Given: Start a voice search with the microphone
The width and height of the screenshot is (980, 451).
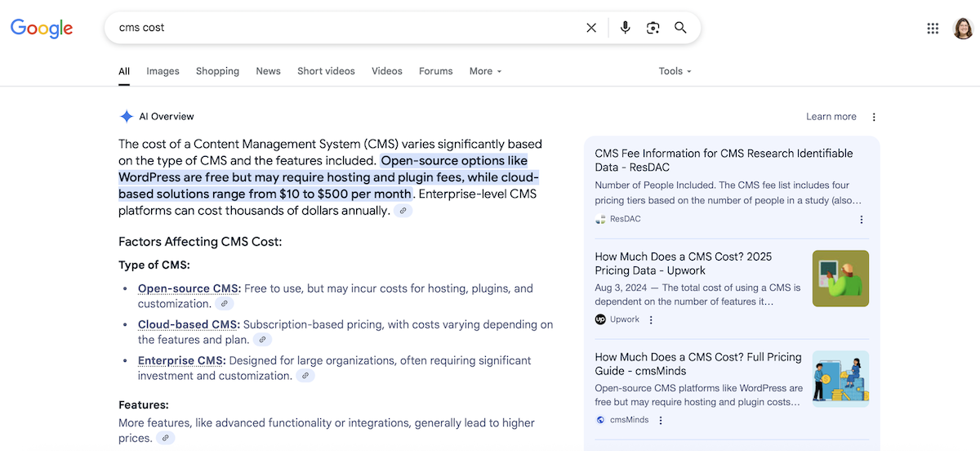Looking at the screenshot, I should pos(625,28).
